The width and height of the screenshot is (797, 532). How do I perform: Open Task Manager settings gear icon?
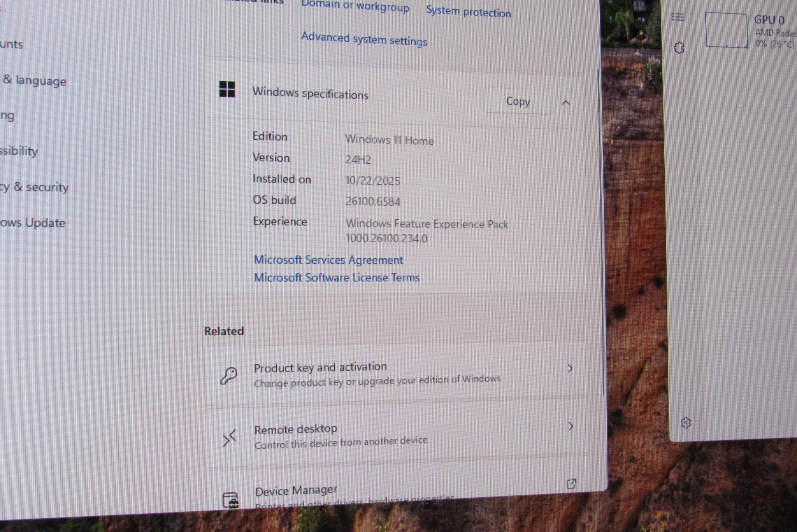tap(686, 423)
